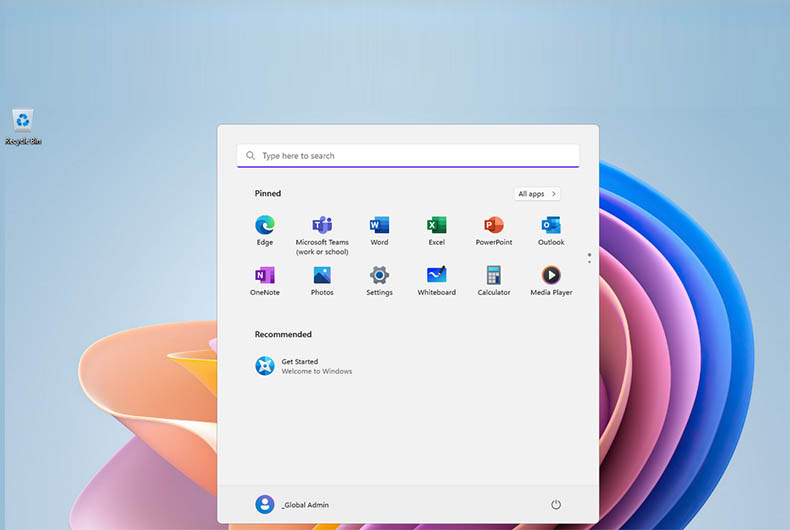Click the Recommended section heading
This screenshot has width=790, height=530.
pos(283,334)
